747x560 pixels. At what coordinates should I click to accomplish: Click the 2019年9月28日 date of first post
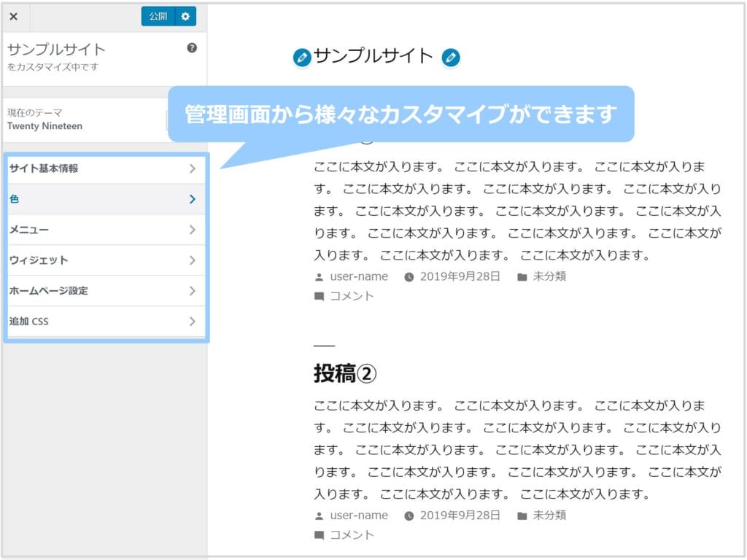(x=460, y=276)
